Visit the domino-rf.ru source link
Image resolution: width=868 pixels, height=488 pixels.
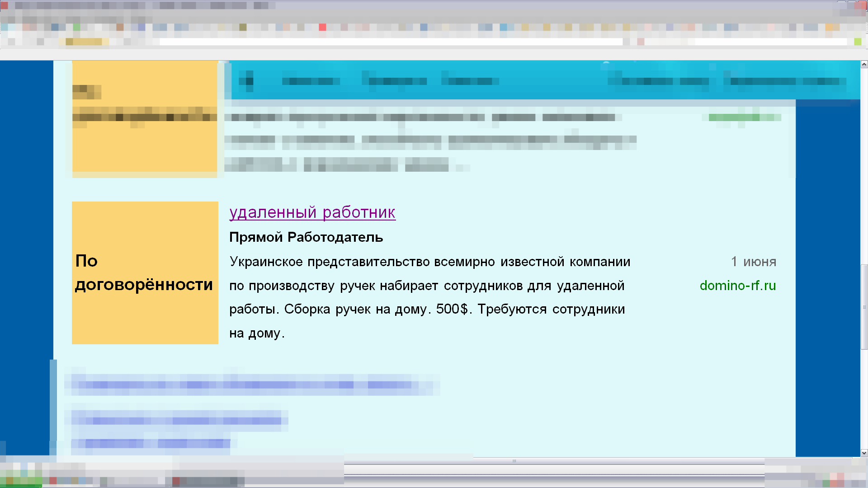click(737, 286)
